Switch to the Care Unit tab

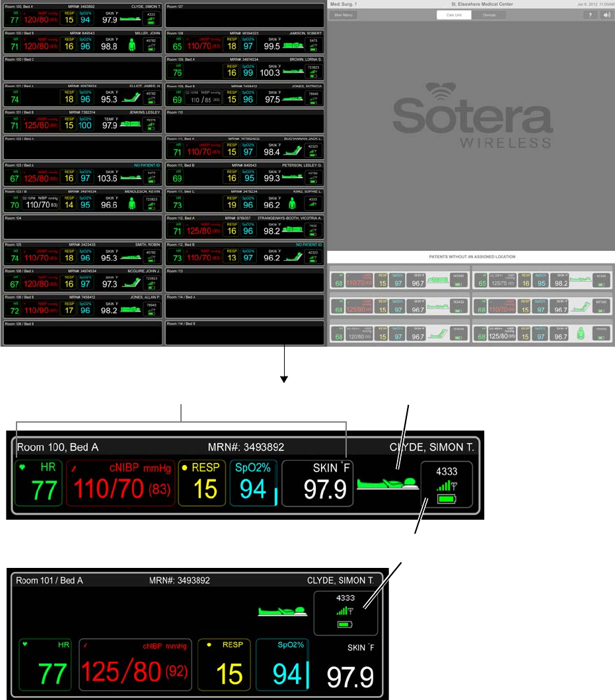pyautogui.click(x=454, y=15)
